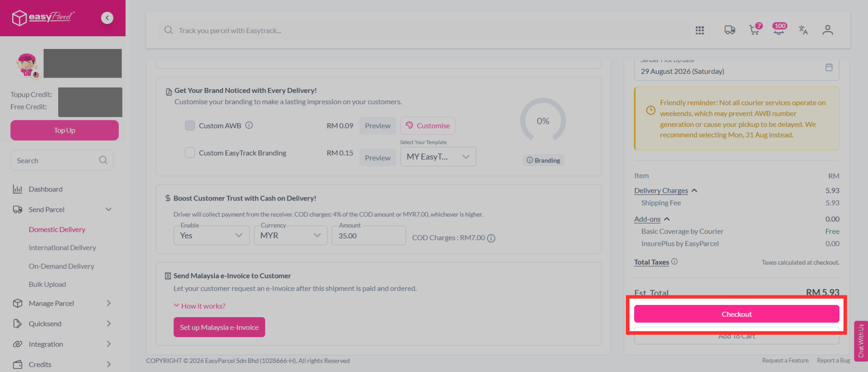Click the search magnifier in the sidebar
This screenshot has height=372, width=868.
tap(103, 160)
